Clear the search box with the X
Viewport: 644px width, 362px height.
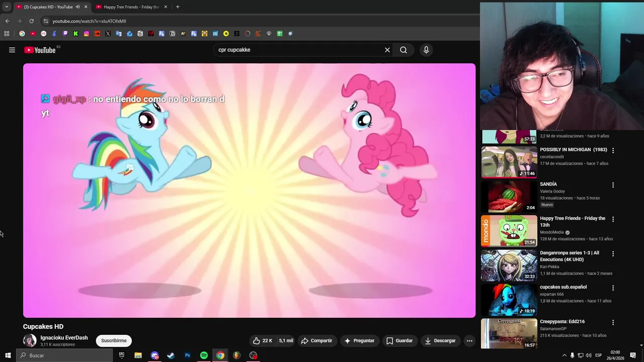387,50
